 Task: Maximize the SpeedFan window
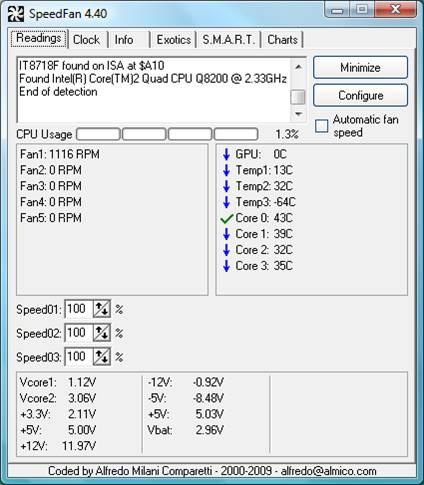pos(362,9)
